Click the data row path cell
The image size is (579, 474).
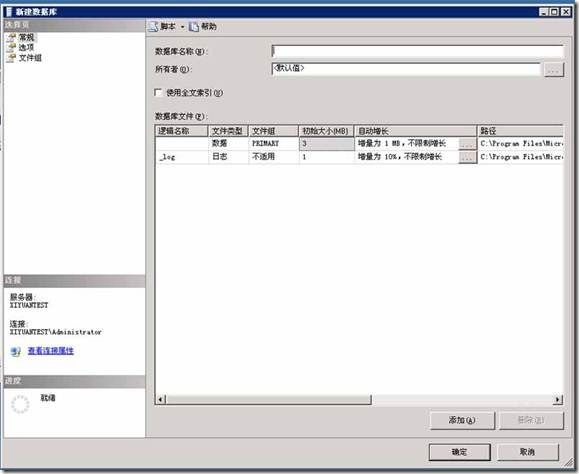[520, 143]
